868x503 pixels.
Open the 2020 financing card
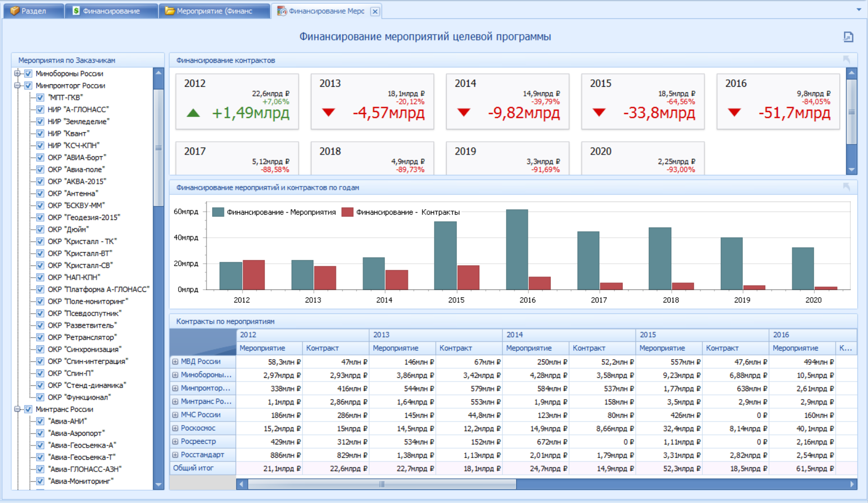643,158
